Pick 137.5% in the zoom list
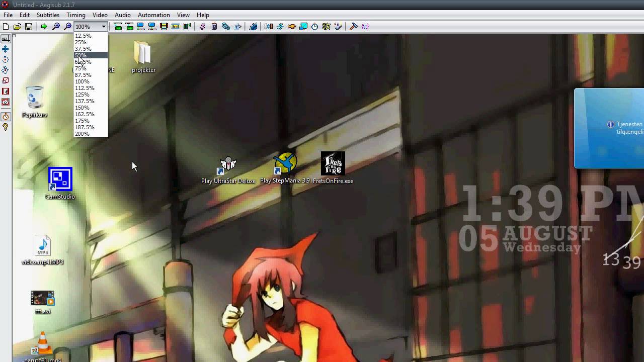Screen dimensions: 644x362 click(x=91, y=101)
